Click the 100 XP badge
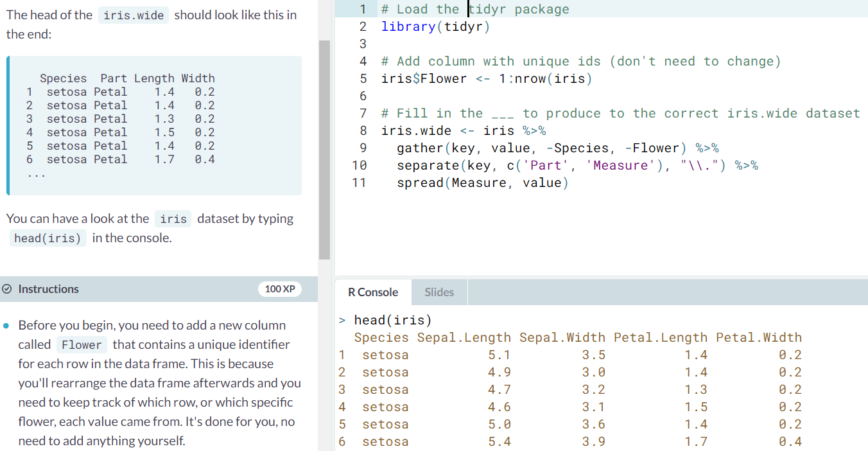This screenshot has height=451, width=868. [x=280, y=289]
